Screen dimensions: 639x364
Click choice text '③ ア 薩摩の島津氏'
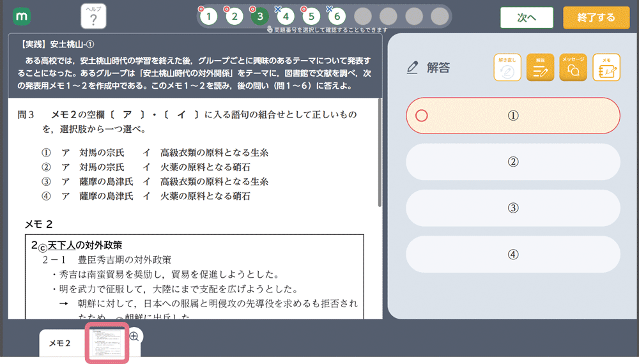pos(87,181)
